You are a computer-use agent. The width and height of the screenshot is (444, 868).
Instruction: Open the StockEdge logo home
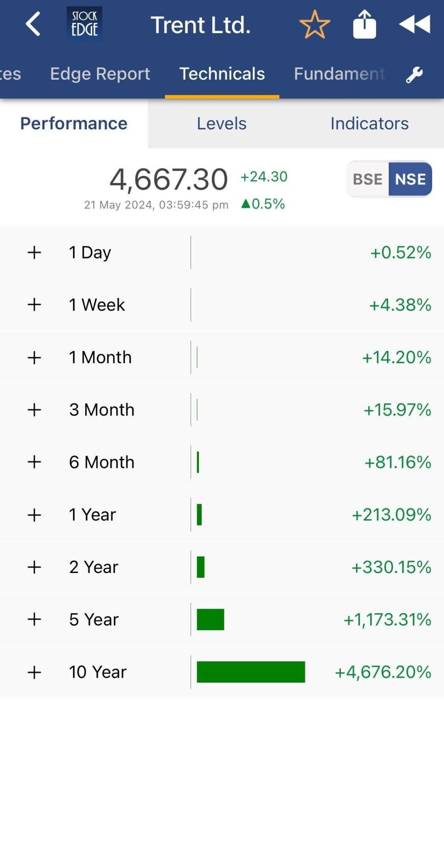click(x=84, y=24)
